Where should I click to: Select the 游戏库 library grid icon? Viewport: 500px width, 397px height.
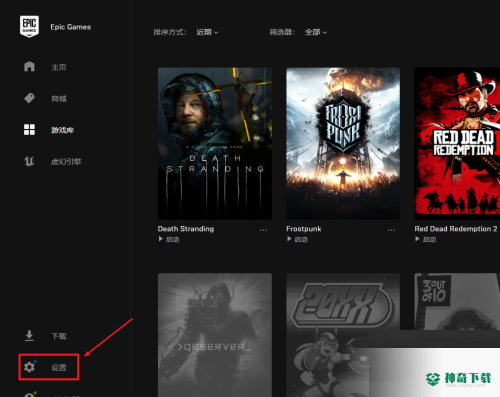pos(29,130)
